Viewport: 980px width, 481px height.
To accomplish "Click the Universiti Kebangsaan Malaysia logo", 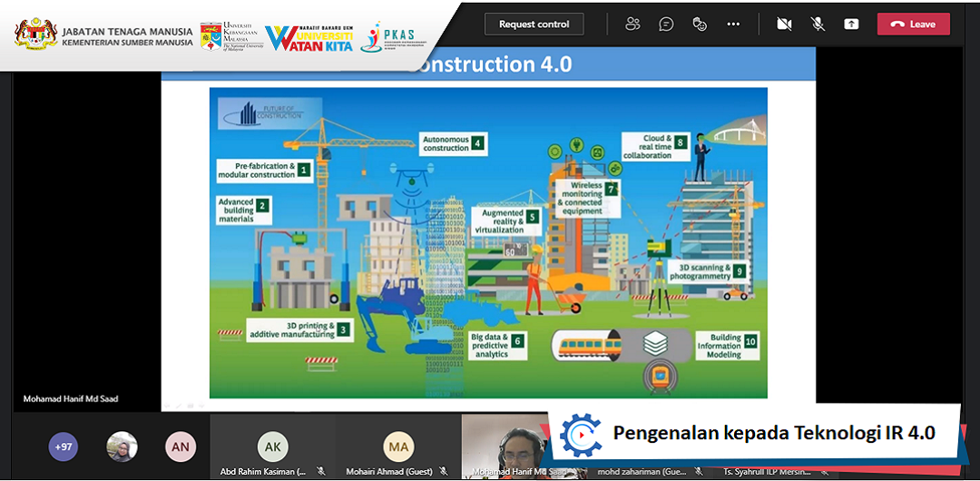I will [229, 36].
